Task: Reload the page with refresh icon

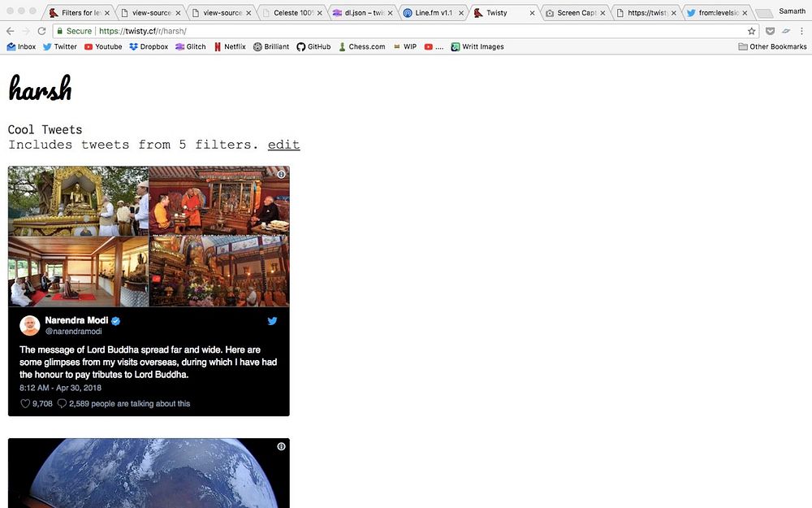Action: 42,31
